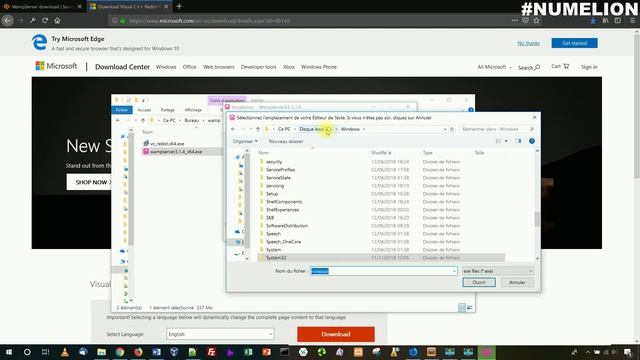Open FileZilla from the taskbar
The width and height of the screenshot is (640, 360).
click(211, 352)
